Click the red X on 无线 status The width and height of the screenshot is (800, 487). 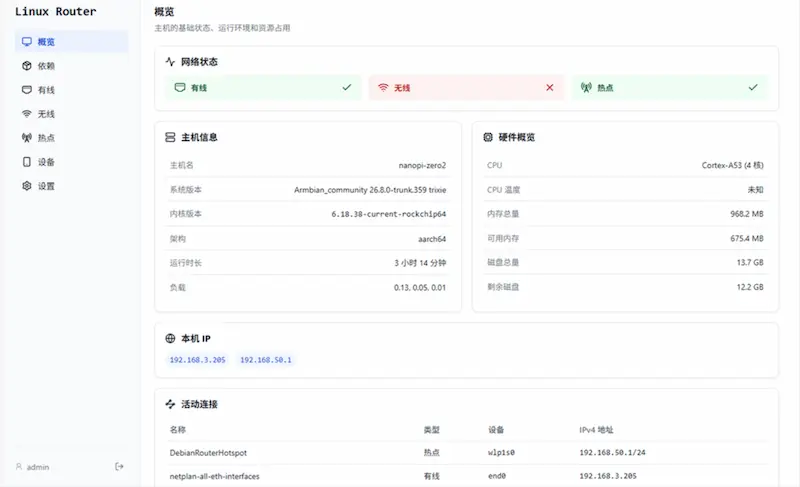[x=549, y=88]
